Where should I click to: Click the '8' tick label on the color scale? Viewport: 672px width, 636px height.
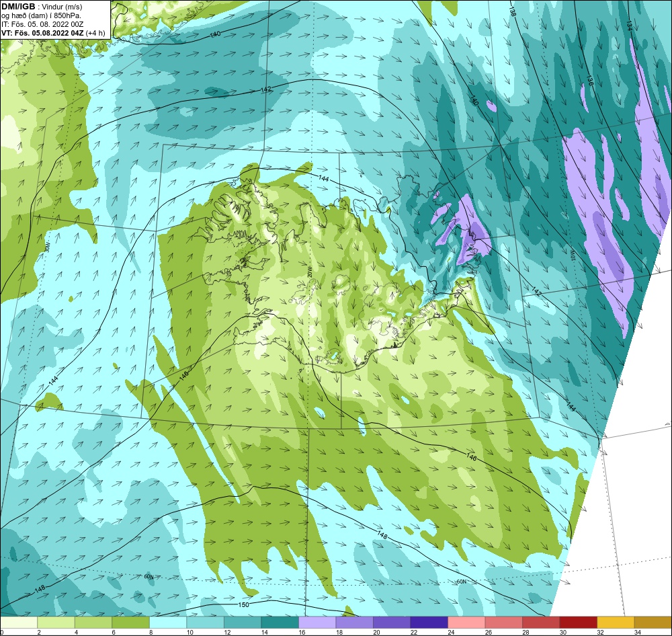click(x=151, y=632)
